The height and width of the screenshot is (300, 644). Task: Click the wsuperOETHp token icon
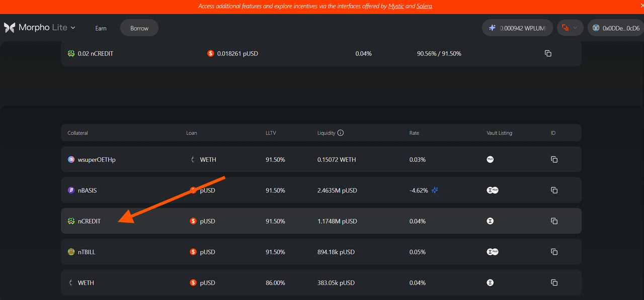pyautogui.click(x=71, y=159)
